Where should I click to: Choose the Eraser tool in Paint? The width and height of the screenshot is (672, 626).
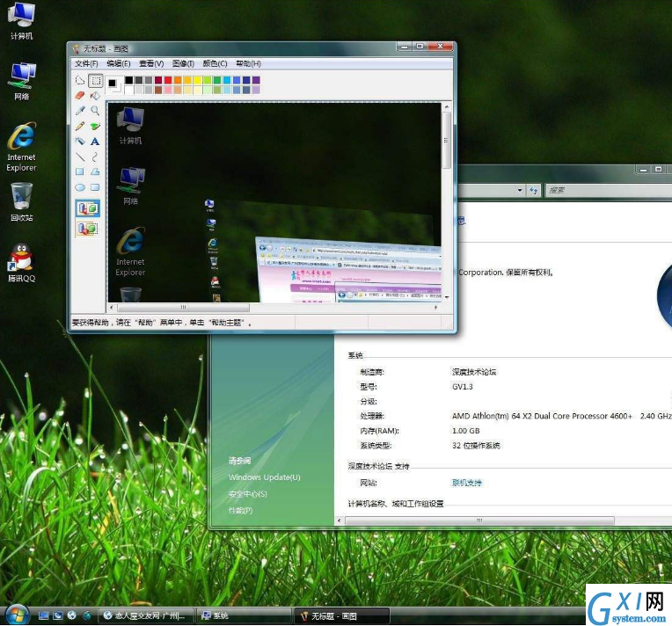tap(80, 96)
